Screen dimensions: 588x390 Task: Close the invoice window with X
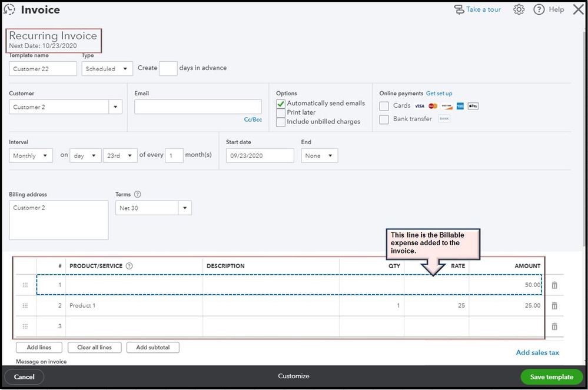click(578, 9)
